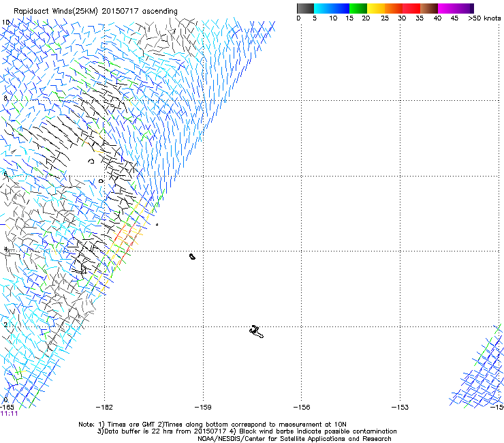Click the note line '3)Data buffer is 22 hrs'
Image resolution: width=504 pixels, height=443 pixels.
pos(247,431)
